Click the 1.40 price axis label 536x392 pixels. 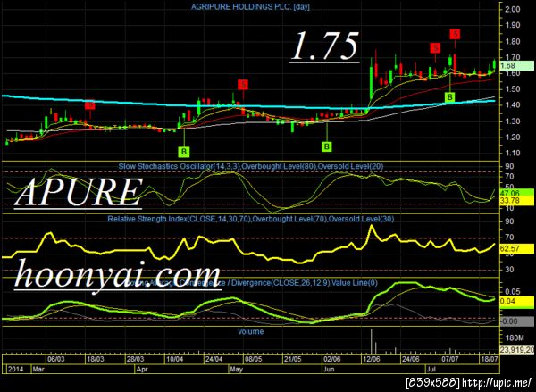coord(512,105)
